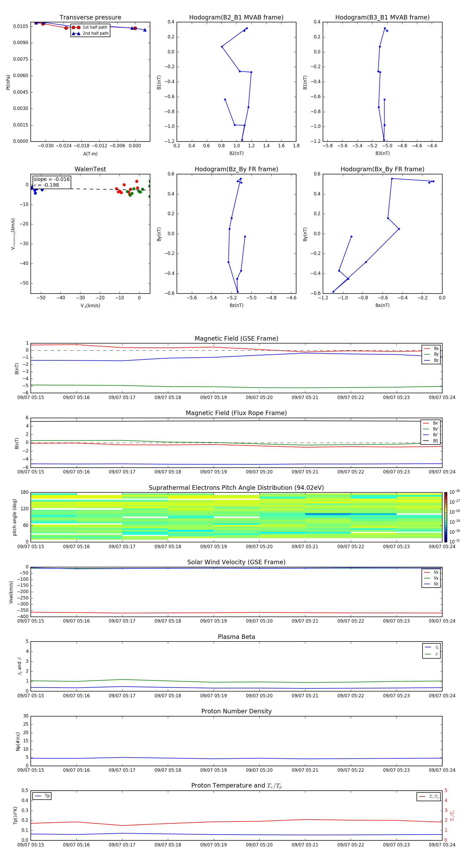Click the 'Hodogram(B2_B1 MVAB frame)' title

point(236,18)
